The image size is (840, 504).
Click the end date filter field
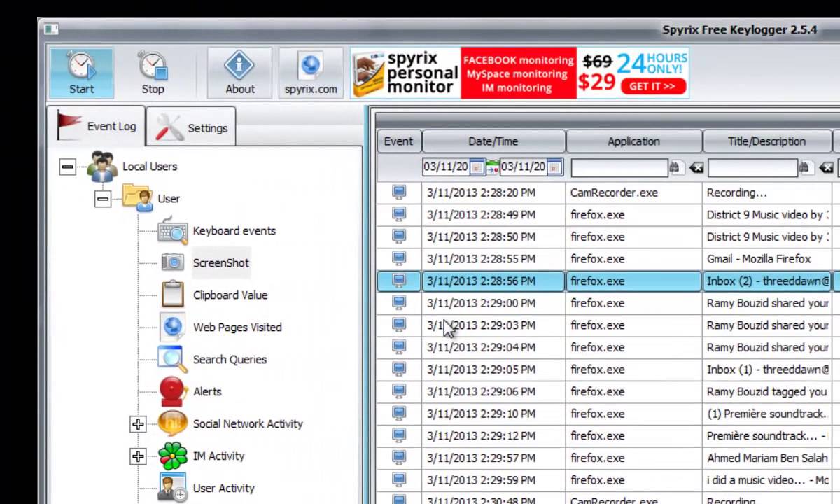(x=524, y=167)
